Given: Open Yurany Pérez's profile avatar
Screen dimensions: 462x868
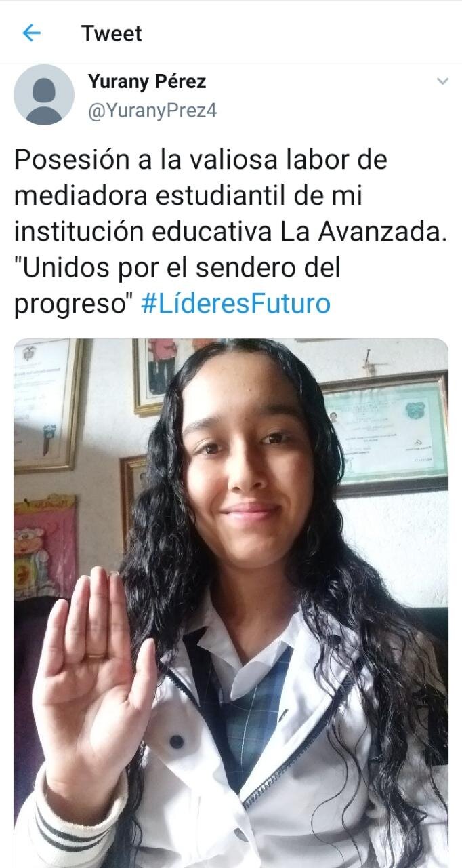Looking at the screenshot, I should pos(44,95).
